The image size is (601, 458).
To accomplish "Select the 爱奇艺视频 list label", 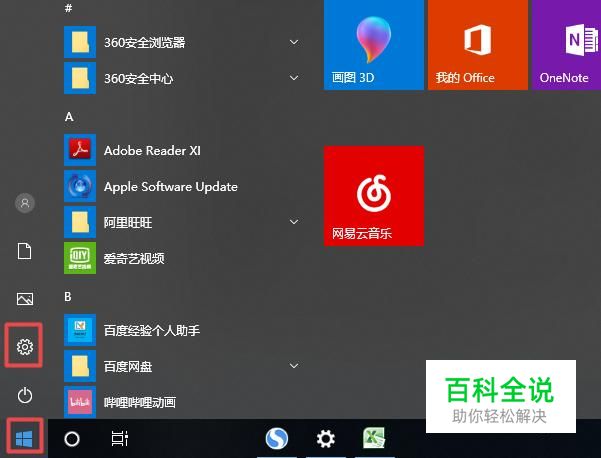I will (x=134, y=258).
